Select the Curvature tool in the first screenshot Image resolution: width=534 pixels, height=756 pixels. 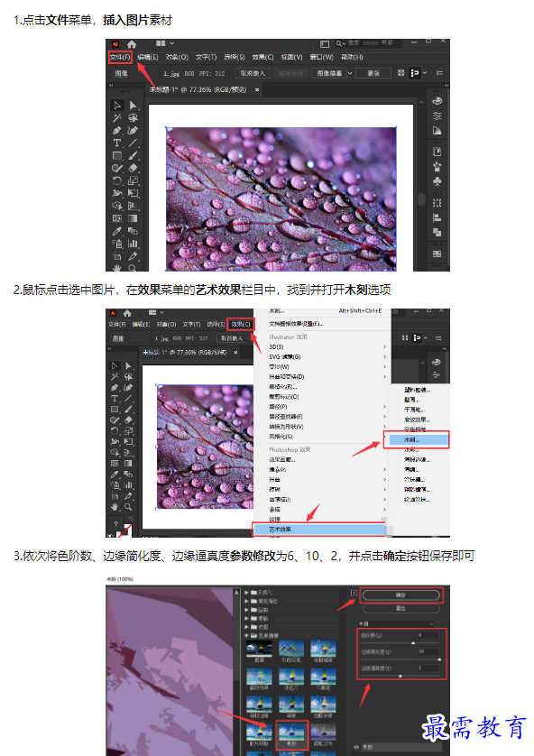133,130
